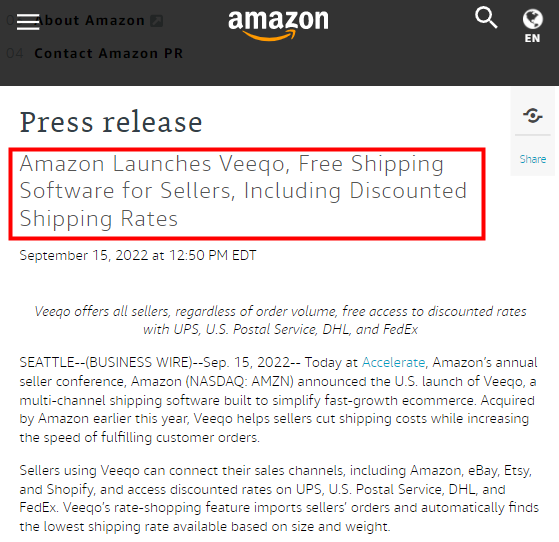This screenshot has height=542, width=559.
Task: Open the hamburger navigation menu
Action: coord(28,22)
